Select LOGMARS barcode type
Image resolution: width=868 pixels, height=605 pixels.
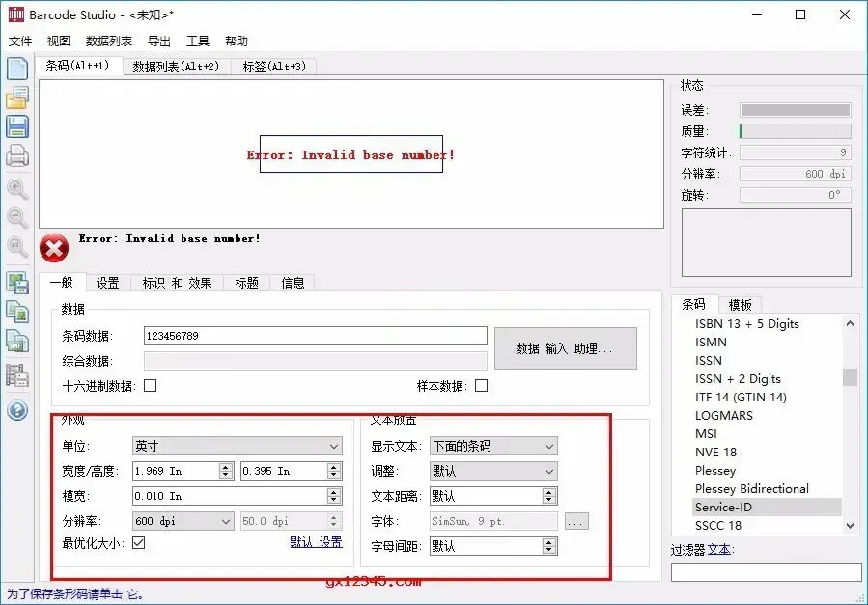[x=723, y=415]
